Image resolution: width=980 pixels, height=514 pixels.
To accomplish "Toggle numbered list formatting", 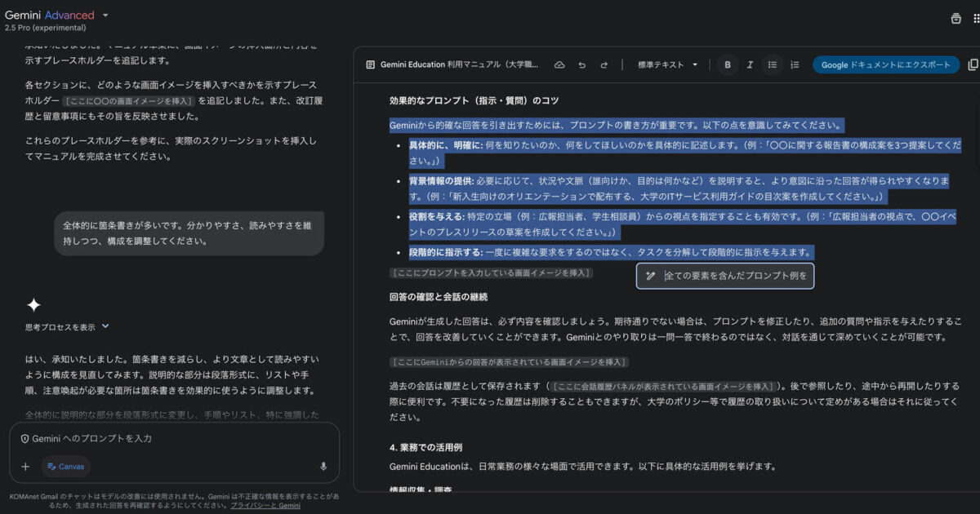I will 795,65.
